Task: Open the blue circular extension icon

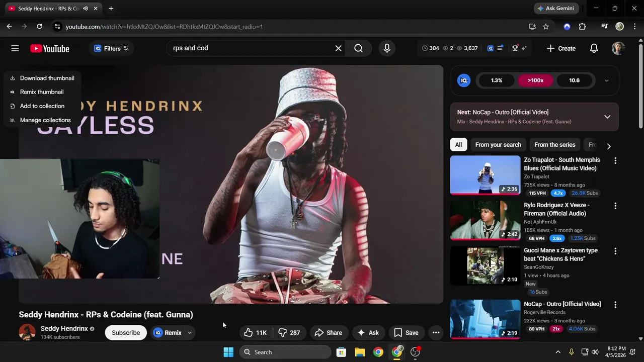Action: pos(567,27)
